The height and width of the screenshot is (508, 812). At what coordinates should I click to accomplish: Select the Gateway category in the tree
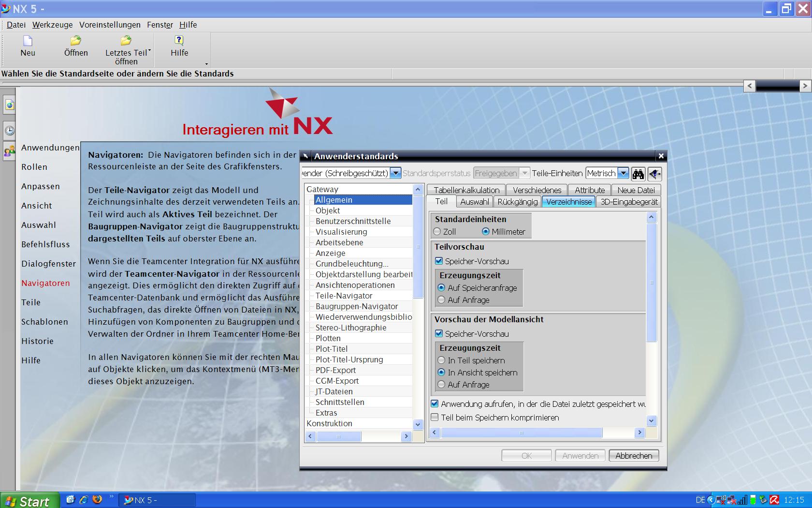[322, 189]
